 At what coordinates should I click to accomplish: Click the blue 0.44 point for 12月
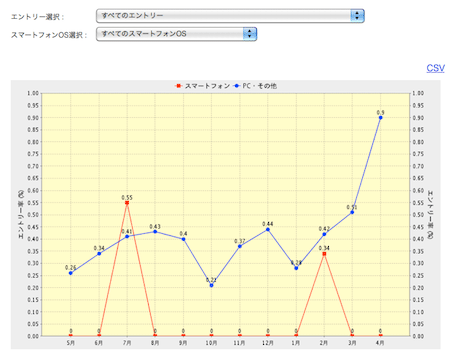(268, 229)
